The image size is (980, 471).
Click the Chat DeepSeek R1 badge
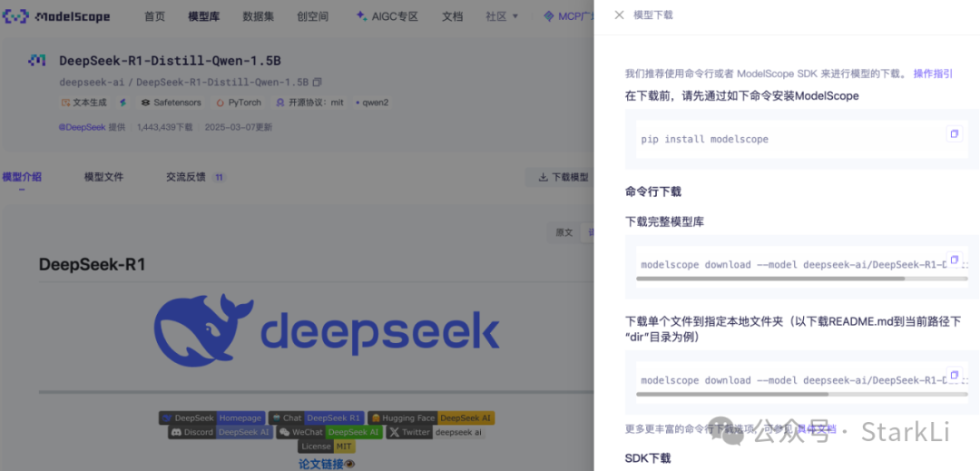316,417
